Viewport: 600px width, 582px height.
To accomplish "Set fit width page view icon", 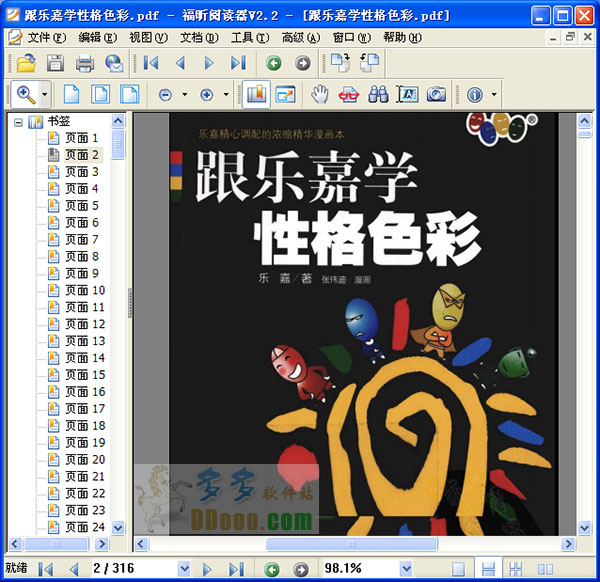I will coord(130,94).
